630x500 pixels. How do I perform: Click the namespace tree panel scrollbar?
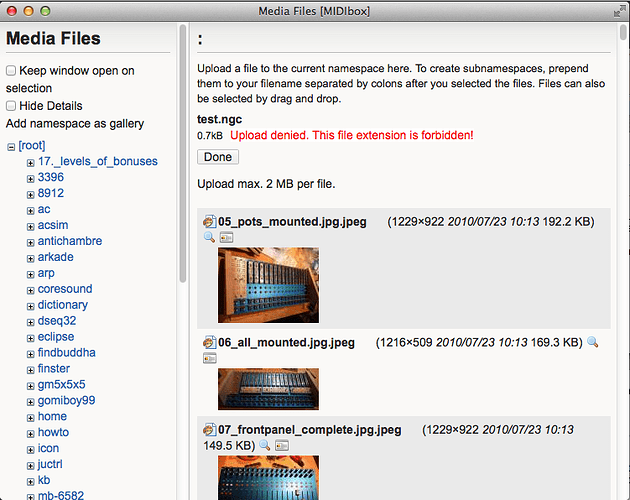pos(183,153)
